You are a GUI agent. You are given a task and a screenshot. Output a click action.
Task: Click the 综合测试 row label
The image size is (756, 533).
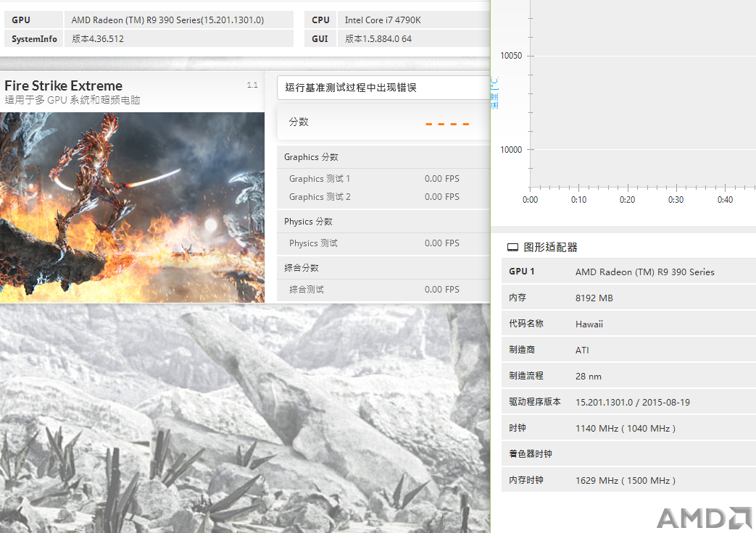point(307,290)
